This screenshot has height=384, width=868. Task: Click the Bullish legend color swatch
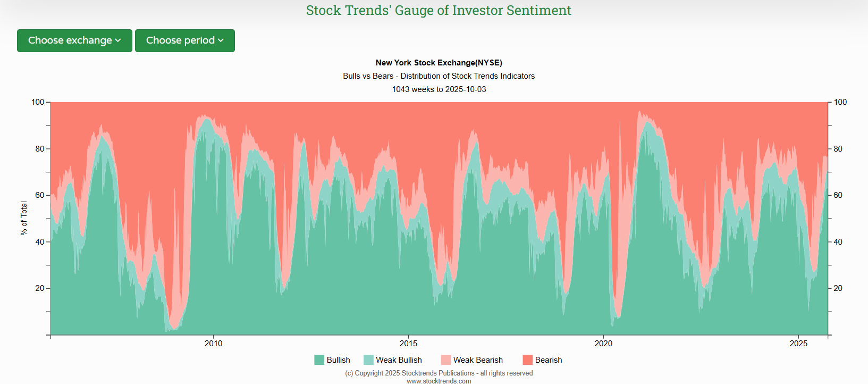coord(319,360)
